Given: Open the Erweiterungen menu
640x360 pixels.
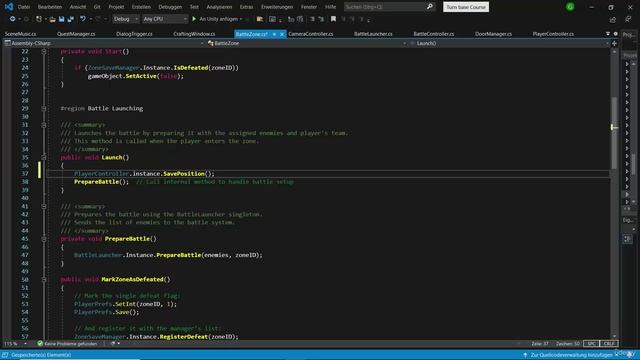Looking at the screenshot, I should pyautogui.click(x=277, y=7).
